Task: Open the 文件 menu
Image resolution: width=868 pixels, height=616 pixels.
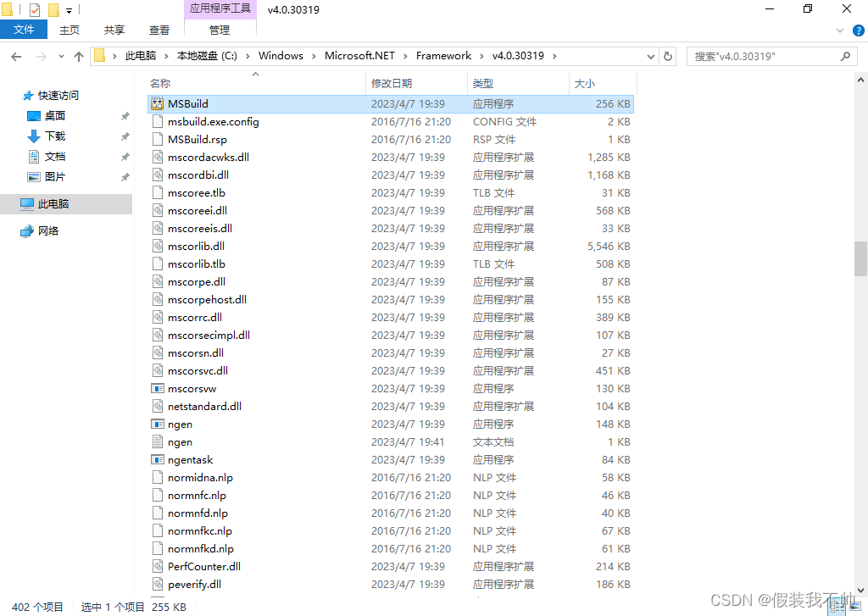Action: click(24, 29)
